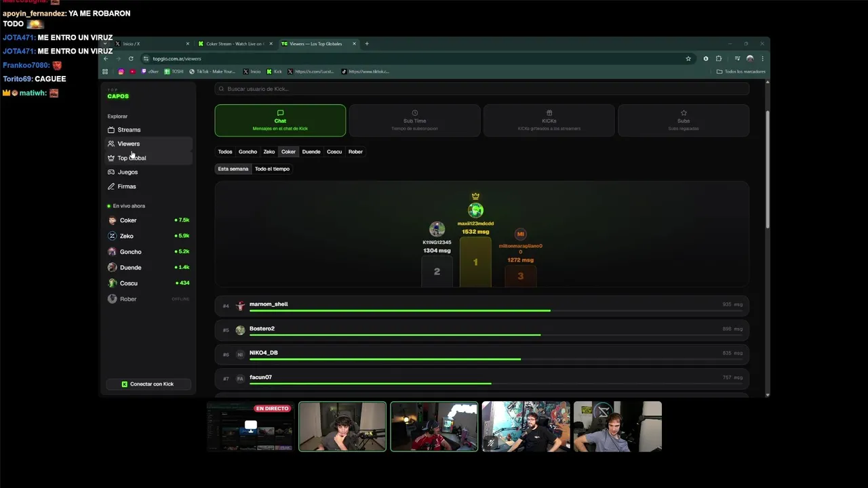Click Bostero2's green progress bar
This screenshot has width=868, height=488.
click(395, 335)
